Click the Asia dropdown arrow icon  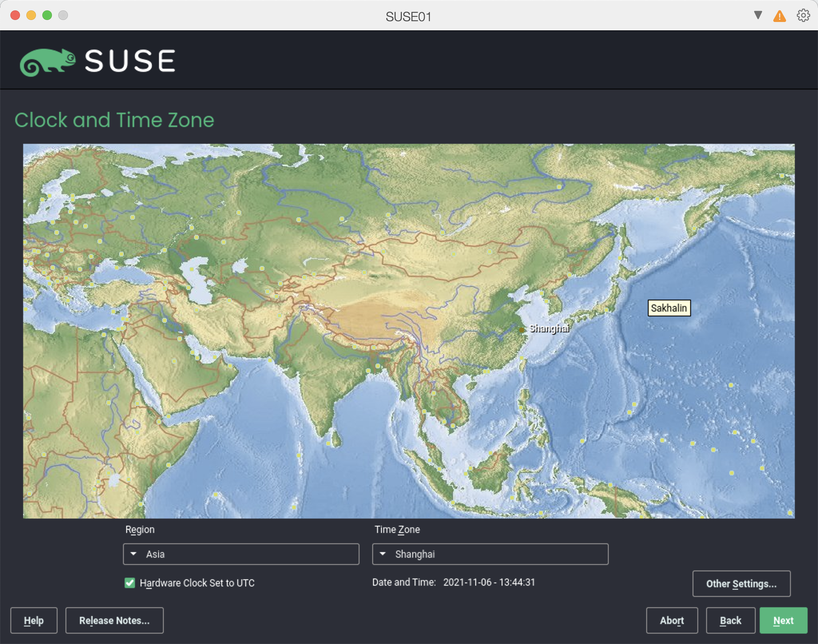pyautogui.click(x=134, y=554)
